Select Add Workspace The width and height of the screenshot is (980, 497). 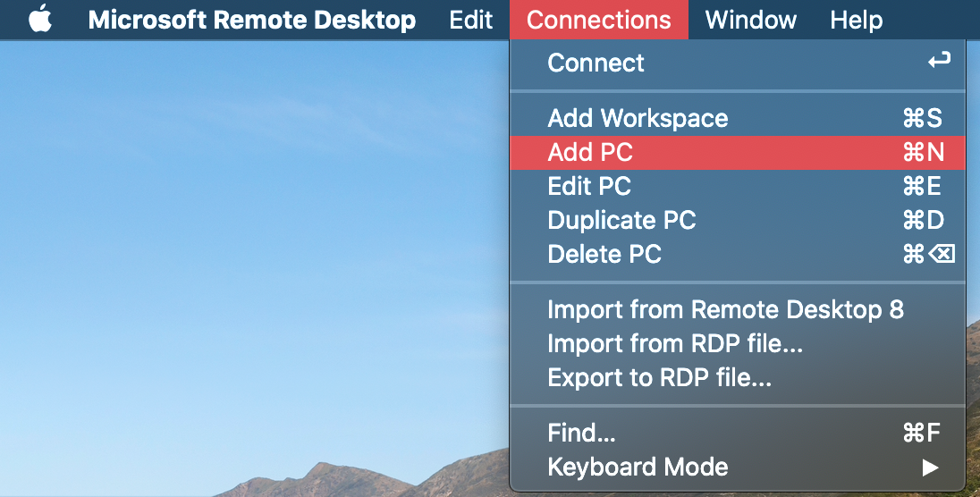coord(738,118)
